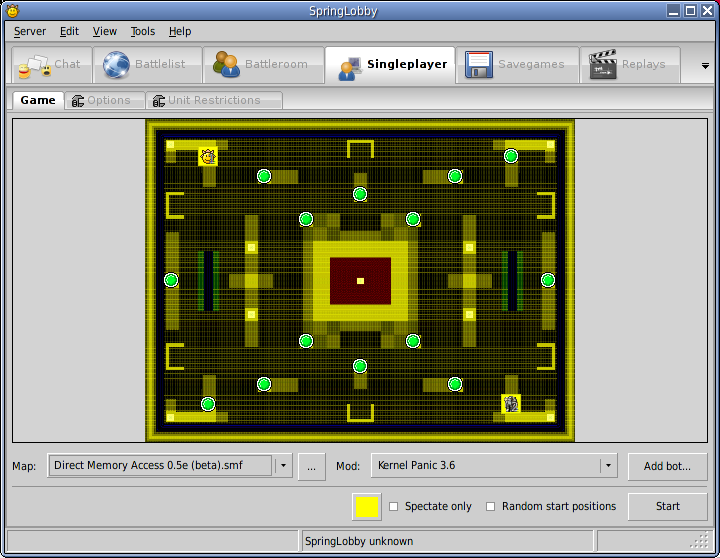Open the Tools menu
The image size is (720, 558).
143,31
